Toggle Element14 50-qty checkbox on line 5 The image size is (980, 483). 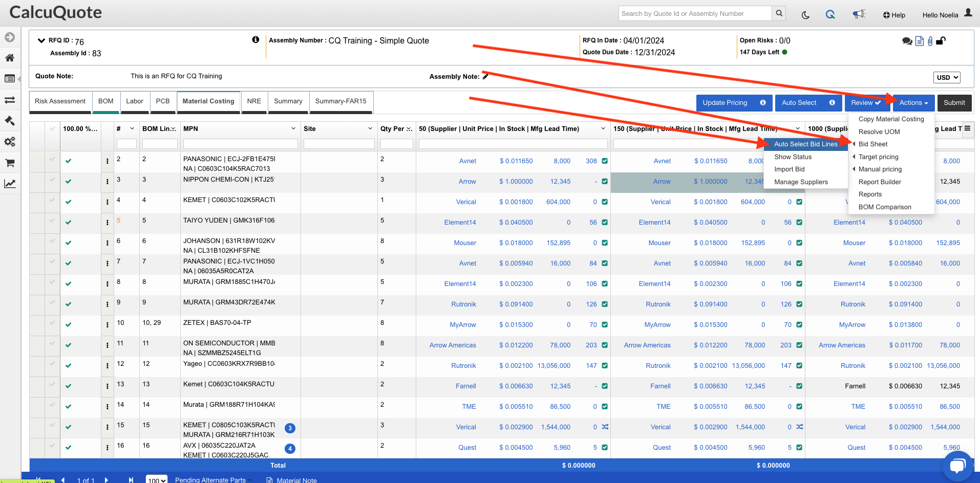pos(605,222)
